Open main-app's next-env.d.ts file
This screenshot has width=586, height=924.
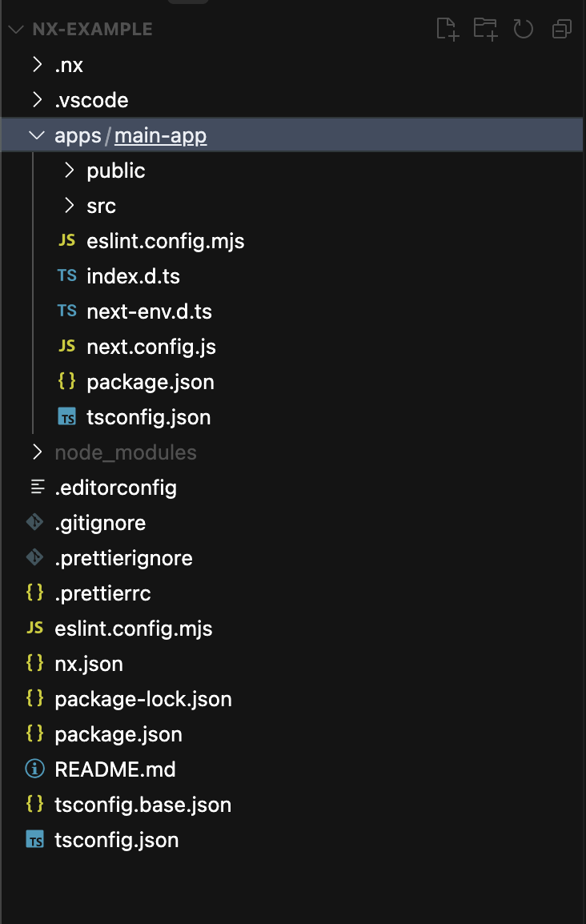149,311
